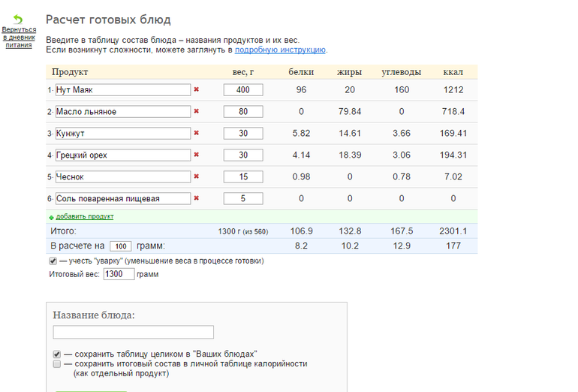Delete the Грецкий орех row via red X
Viewport: 578px width, 392px height.
pos(197,155)
